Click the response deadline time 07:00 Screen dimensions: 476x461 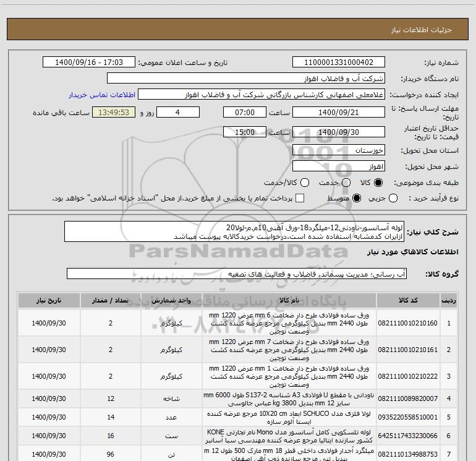click(245, 113)
